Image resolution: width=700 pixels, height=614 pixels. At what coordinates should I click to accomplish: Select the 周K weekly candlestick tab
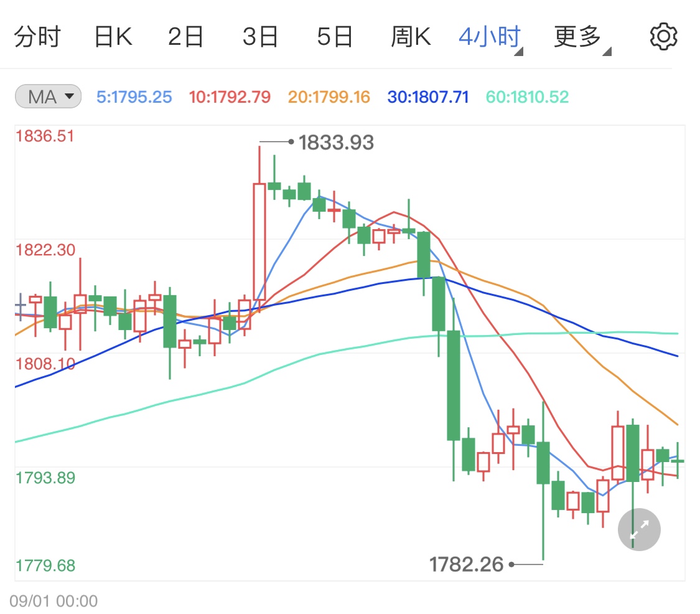point(411,37)
